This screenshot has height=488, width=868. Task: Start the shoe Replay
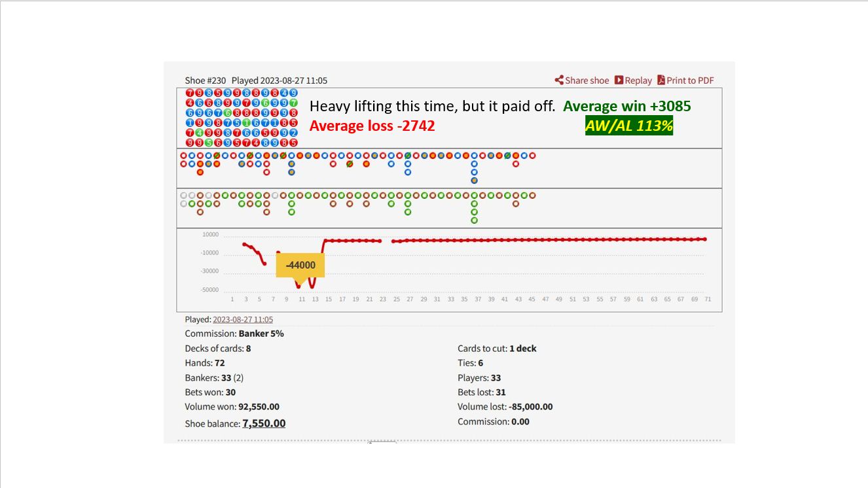(x=633, y=80)
